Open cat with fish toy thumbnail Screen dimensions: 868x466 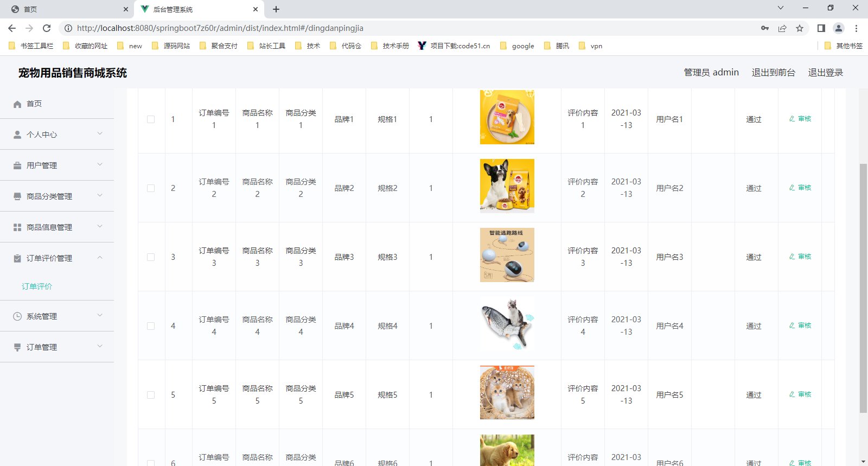click(x=507, y=324)
